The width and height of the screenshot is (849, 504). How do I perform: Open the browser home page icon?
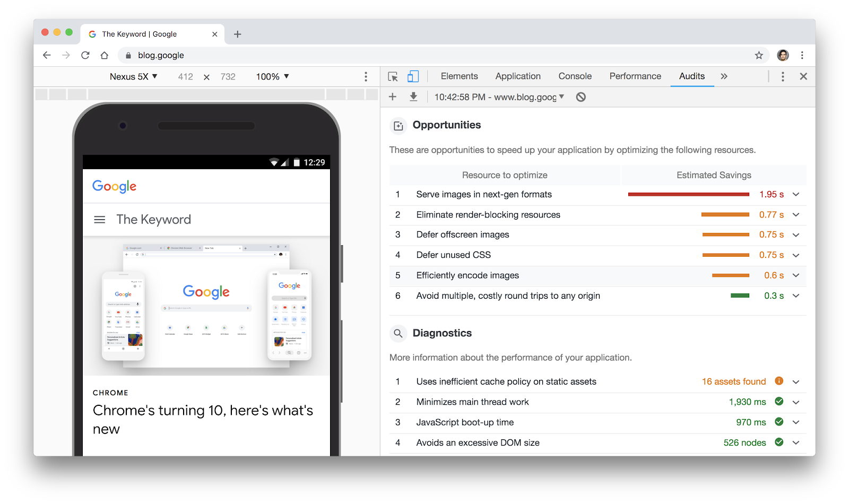pos(105,55)
